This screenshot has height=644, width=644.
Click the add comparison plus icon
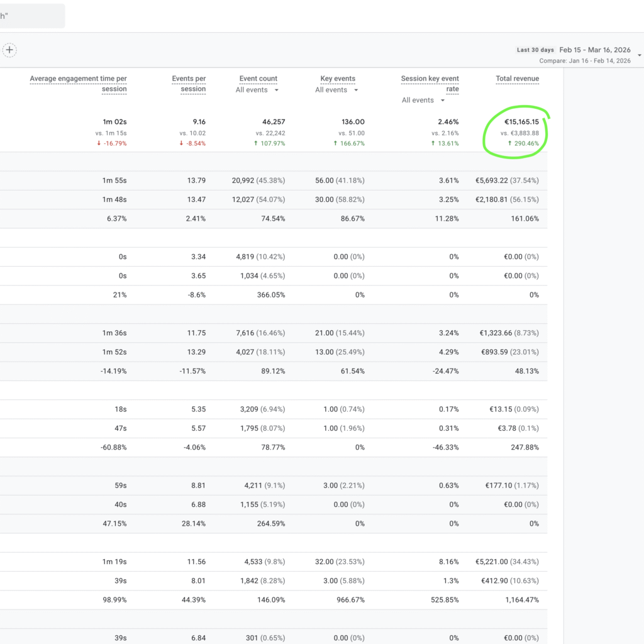pos(9,50)
